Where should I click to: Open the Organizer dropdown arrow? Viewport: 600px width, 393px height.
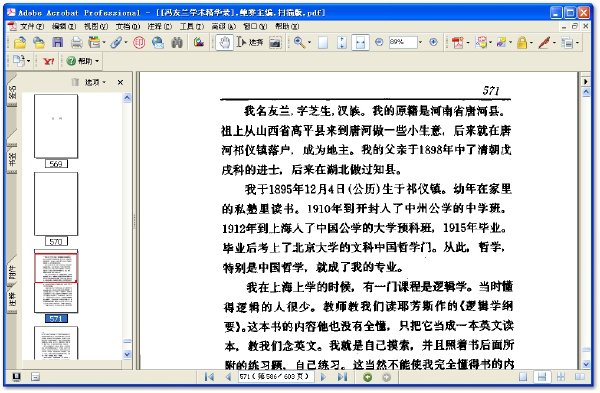[x=104, y=43]
